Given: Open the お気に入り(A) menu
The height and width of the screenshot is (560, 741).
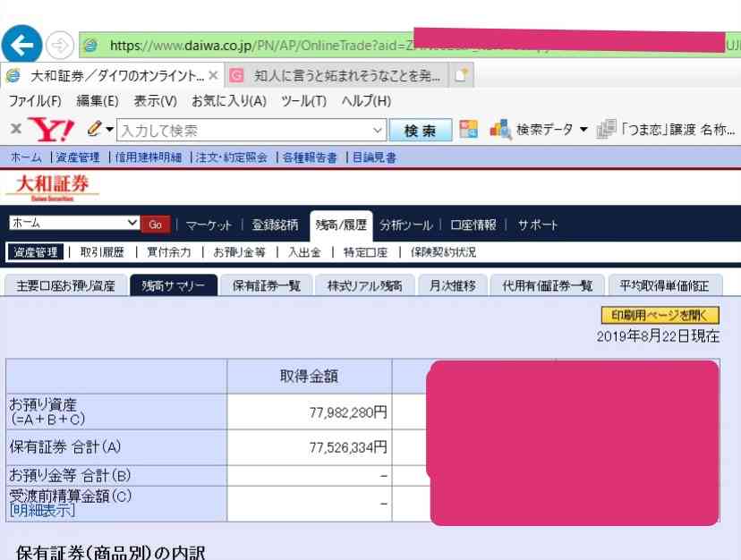Looking at the screenshot, I should tap(229, 101).
